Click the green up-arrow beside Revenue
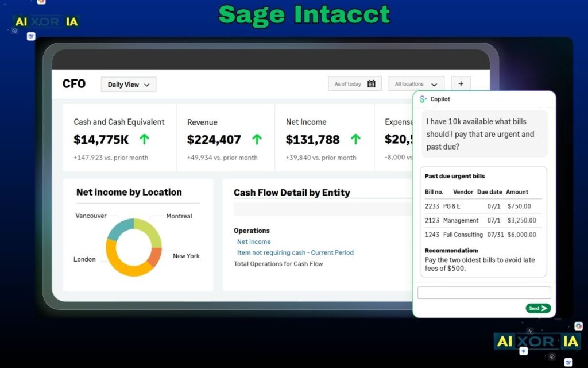This screenshot has height=368, width=588. 257,139
